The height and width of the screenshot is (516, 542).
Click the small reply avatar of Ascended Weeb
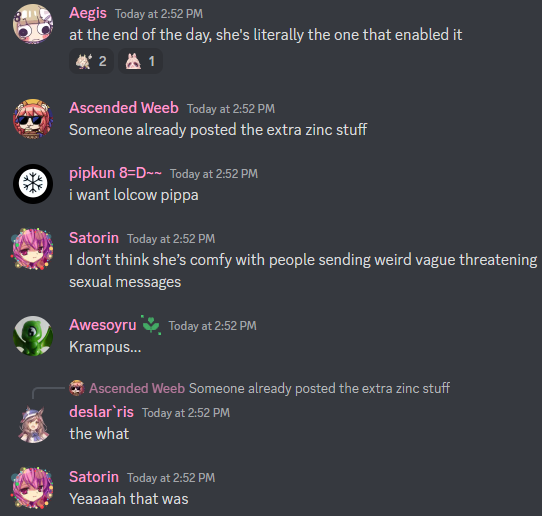[x=76, y=388]
